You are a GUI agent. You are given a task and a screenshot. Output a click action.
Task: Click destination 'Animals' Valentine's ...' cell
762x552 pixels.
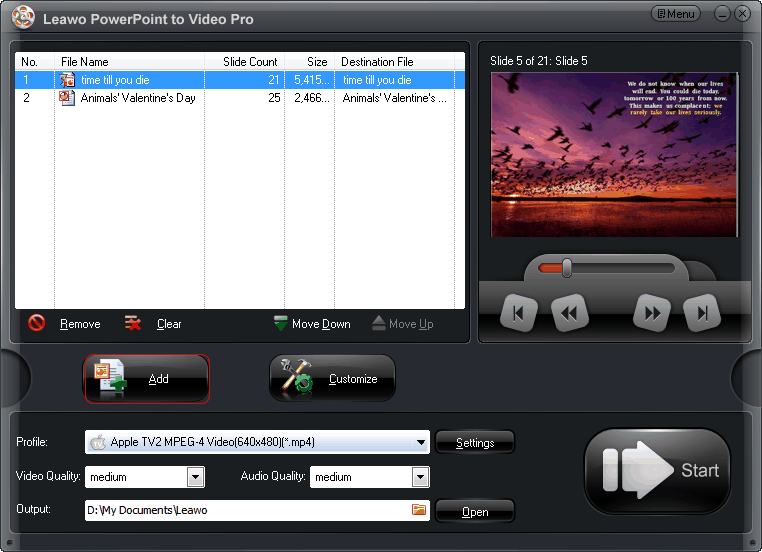(x=395, y=98)
